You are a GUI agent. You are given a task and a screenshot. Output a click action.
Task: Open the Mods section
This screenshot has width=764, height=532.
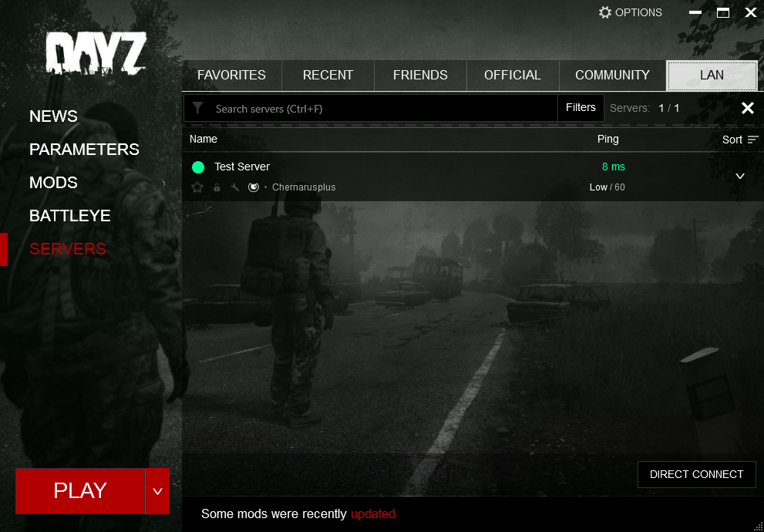[x=53, y=183]
